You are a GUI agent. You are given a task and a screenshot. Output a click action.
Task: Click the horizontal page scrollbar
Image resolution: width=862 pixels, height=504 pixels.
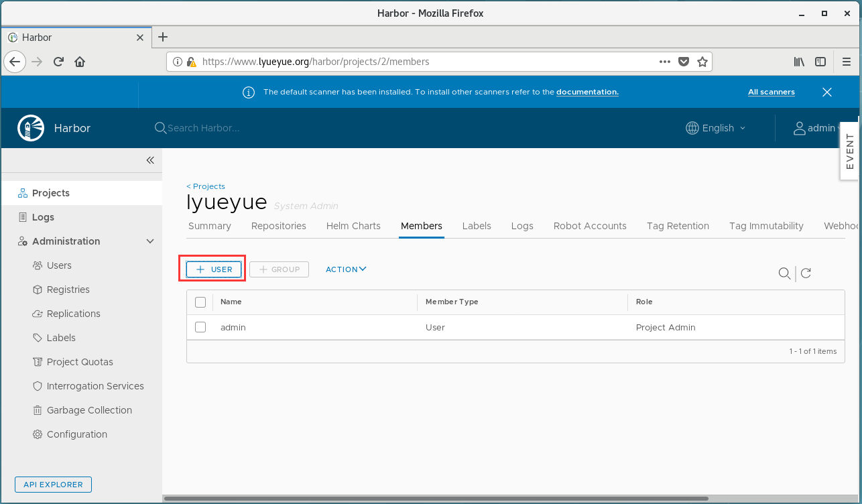coord(436,499)
